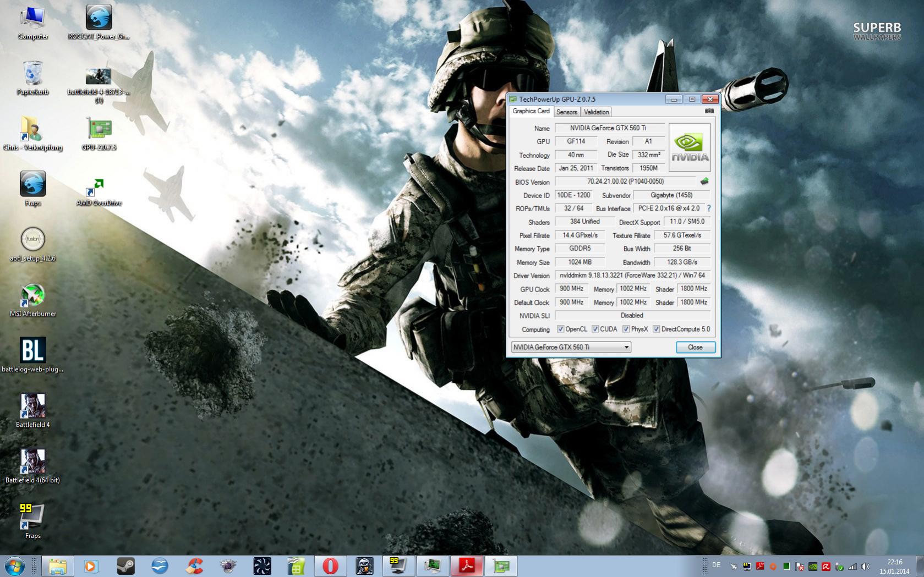Viewport: 924px width, 577px height.
Task: Toggle the PhysX checkbox
Action: tap(626, 329)
